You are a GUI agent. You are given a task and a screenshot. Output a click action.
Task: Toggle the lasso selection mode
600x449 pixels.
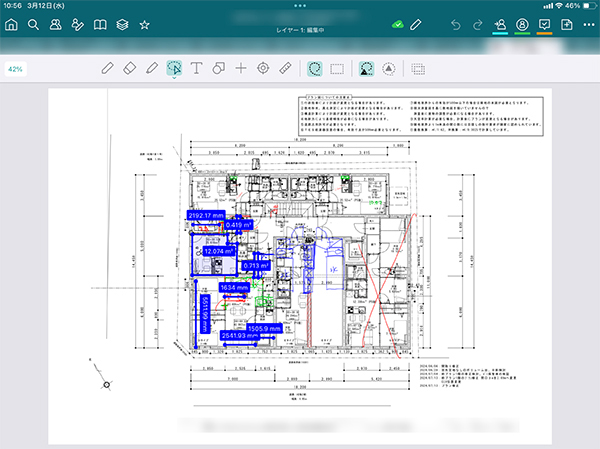[315, 68]
